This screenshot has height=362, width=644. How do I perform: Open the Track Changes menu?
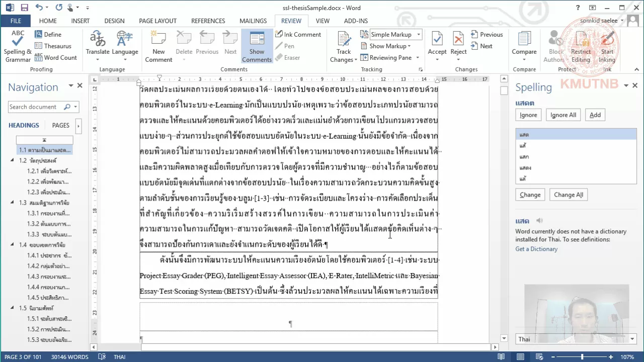(x=344, y=46)
